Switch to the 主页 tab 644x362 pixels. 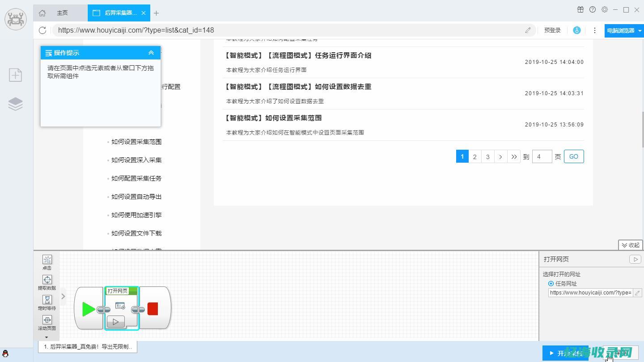[x=62, y=13]
